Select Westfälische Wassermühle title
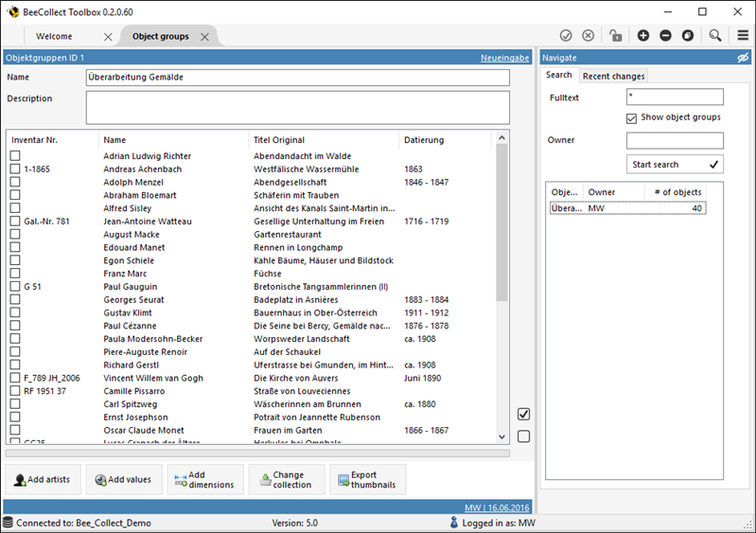756x533 pixels. [307, 169]
